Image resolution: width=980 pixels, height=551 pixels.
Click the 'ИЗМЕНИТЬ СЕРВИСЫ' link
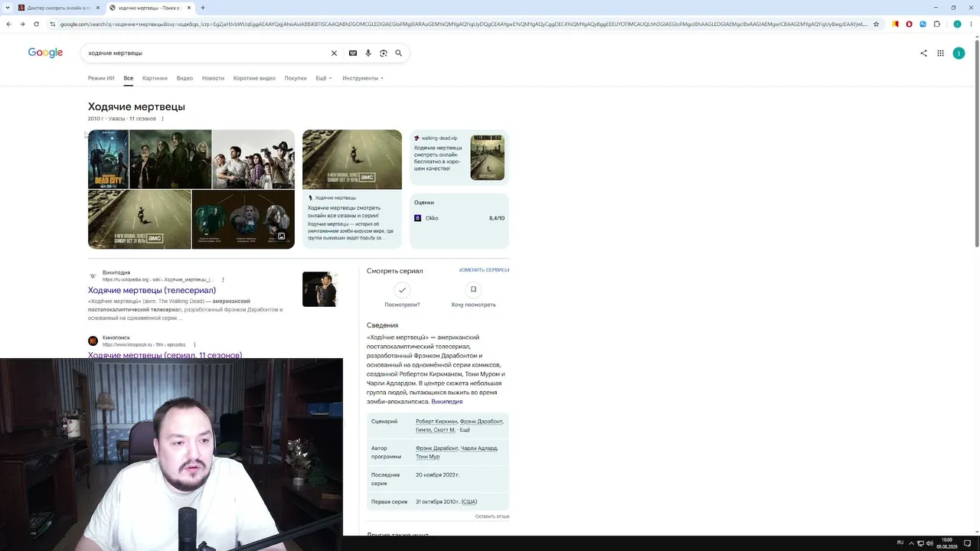(x=484, y=270)
